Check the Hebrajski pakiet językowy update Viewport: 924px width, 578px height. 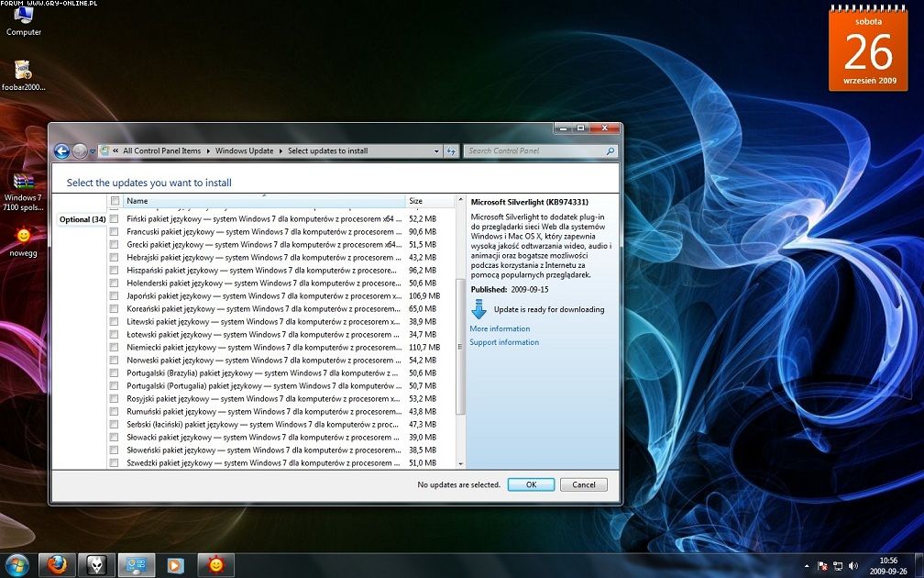coord(114,257)
